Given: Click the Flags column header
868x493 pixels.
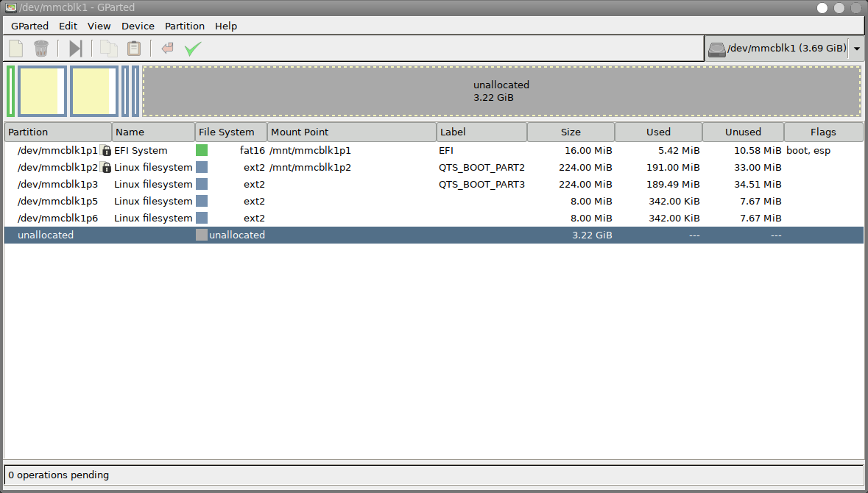Looking at the screenshot, I should click(823, 132).
